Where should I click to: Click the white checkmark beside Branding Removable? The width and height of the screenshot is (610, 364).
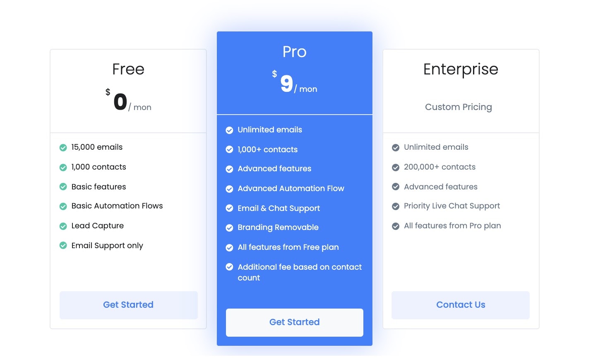(x=229, y=228)
